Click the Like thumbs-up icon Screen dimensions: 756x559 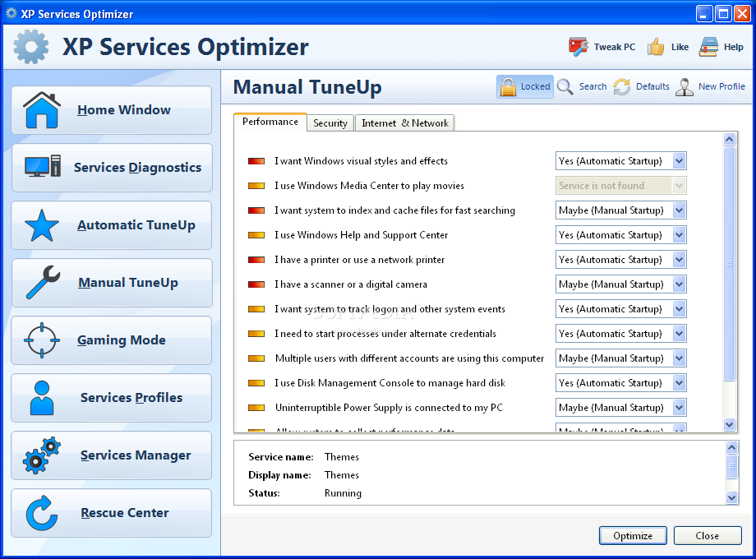(656, 47)
